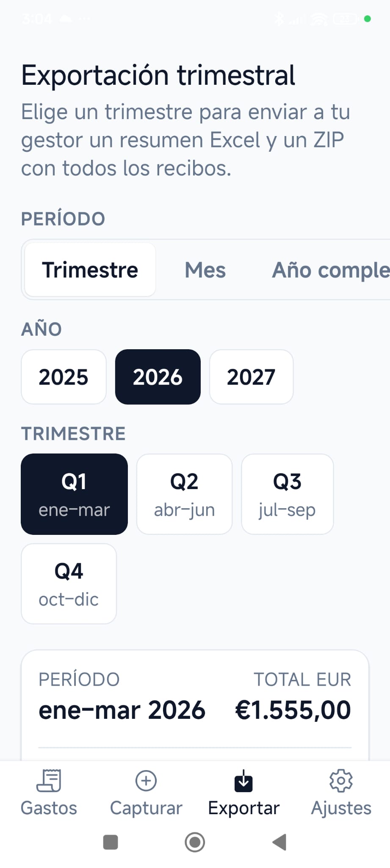Tap the ene–mar 2026 summary card

tap(195, 705)
